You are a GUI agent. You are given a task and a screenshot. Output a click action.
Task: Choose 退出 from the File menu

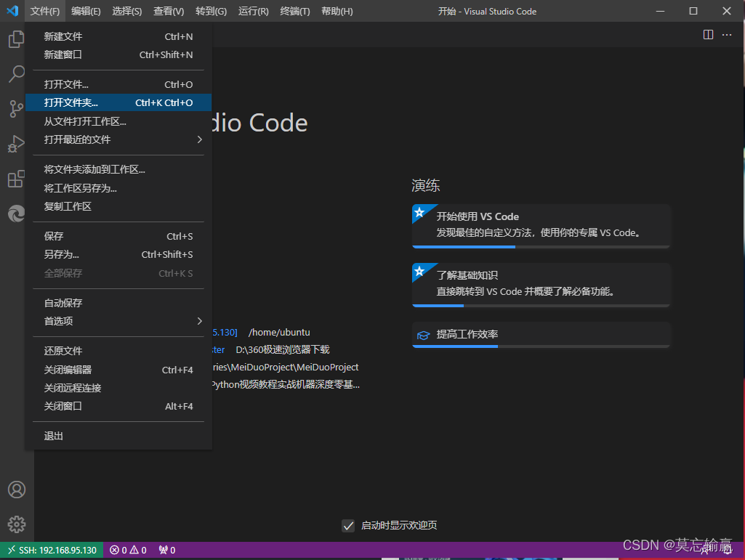tap(118, 436)
